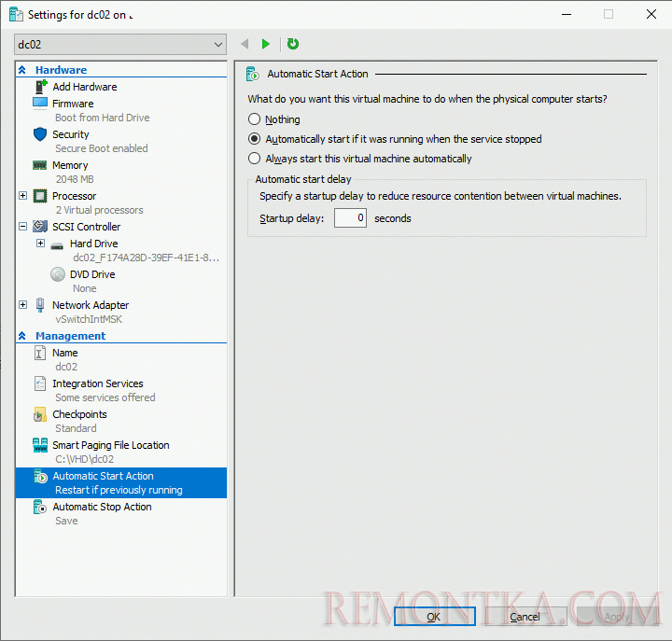
Task: Click the Apply button
Action: 617,617
